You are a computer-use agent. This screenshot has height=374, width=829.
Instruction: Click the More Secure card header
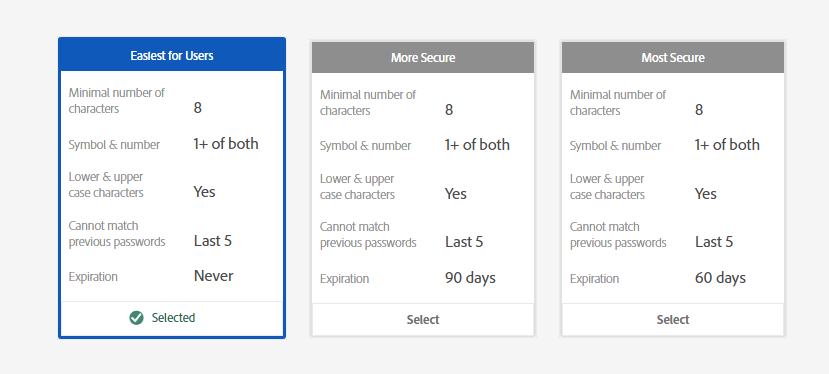pyautogui.click(x=423, y=58)
